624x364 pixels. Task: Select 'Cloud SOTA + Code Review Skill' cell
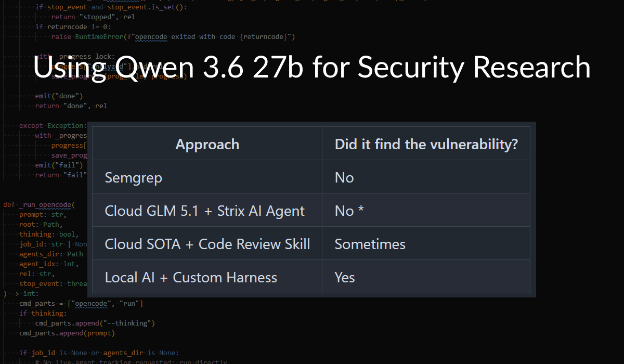(x=207, y=244)
